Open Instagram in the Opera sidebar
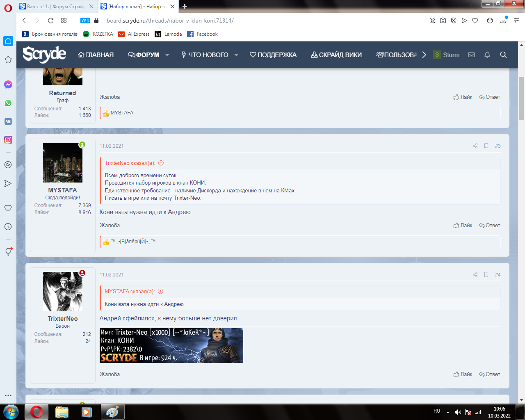 pyautogui.click(x=8, y=140)
